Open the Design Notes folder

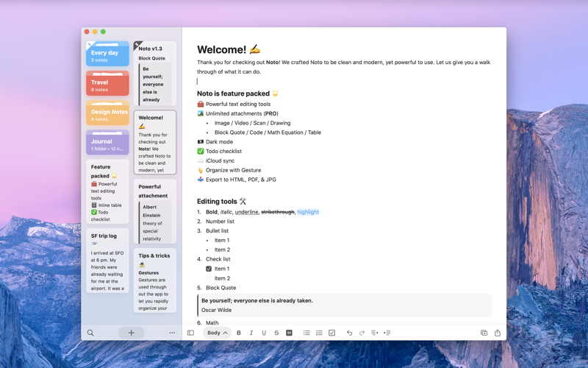point(107,113)
